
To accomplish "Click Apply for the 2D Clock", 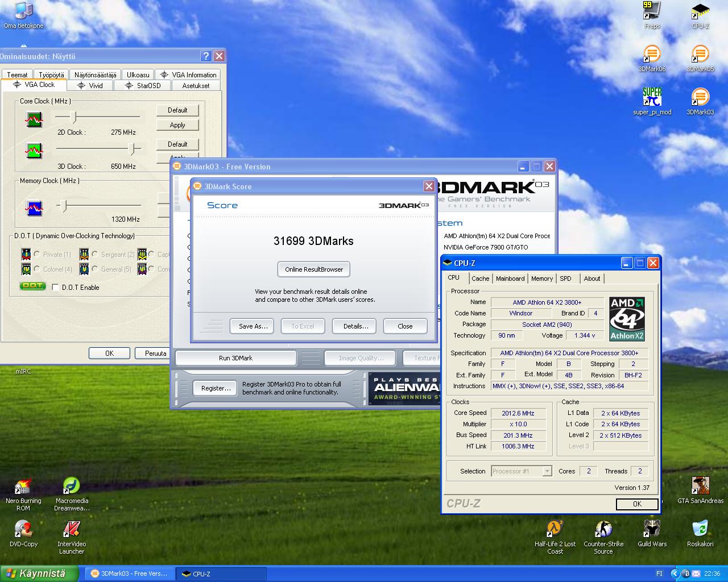I will coord(177,125).
